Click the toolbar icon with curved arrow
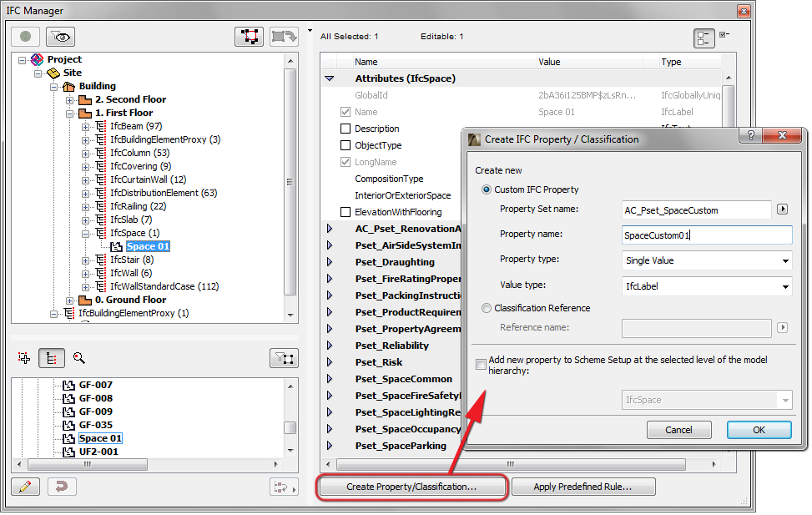Image resolution: width=812 pixels, height=515 pixels. click(284, 37)
